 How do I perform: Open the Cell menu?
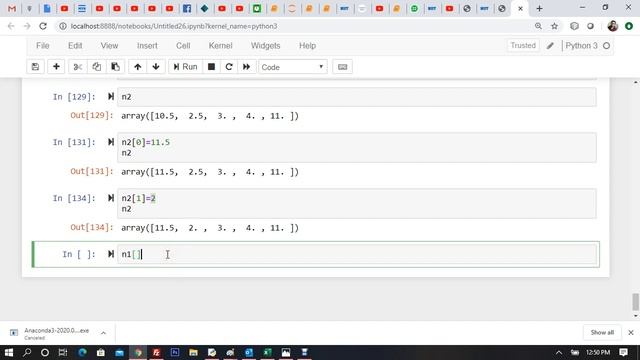point(183,46)
